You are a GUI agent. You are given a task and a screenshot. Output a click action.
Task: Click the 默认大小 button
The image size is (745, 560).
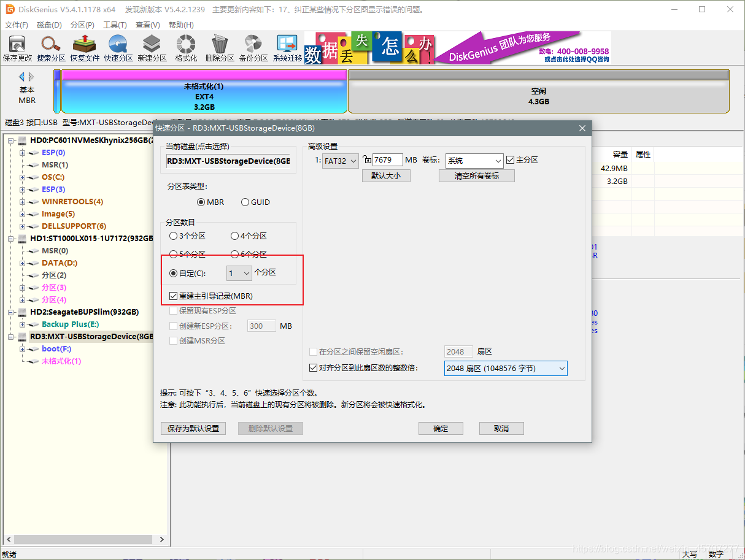click(x=386, y=175)
